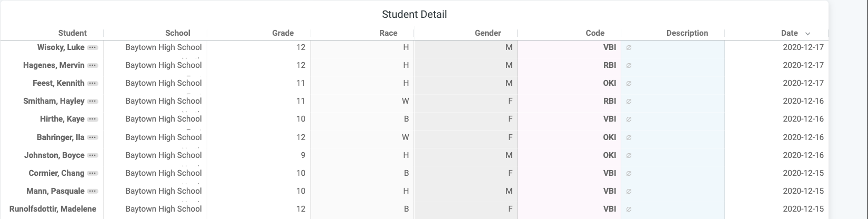The image size is (868, 219).
Task: Click the Gender column header
Action: coord(488,33)
